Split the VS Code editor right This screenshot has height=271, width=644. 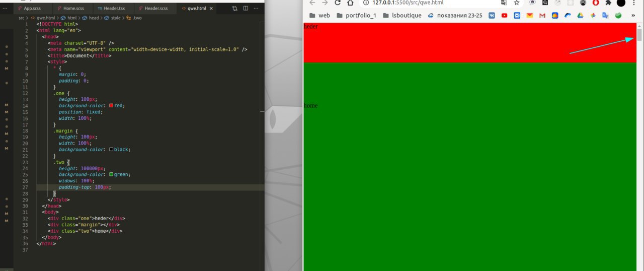tap(246, 9)
